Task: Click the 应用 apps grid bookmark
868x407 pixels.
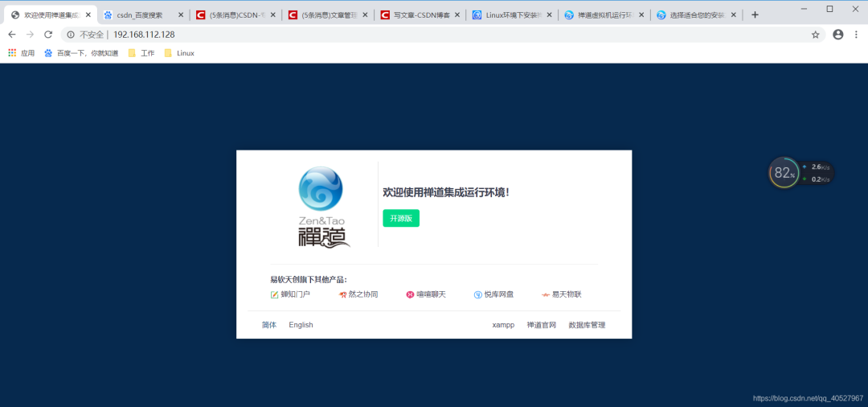Action: (21, 53)
